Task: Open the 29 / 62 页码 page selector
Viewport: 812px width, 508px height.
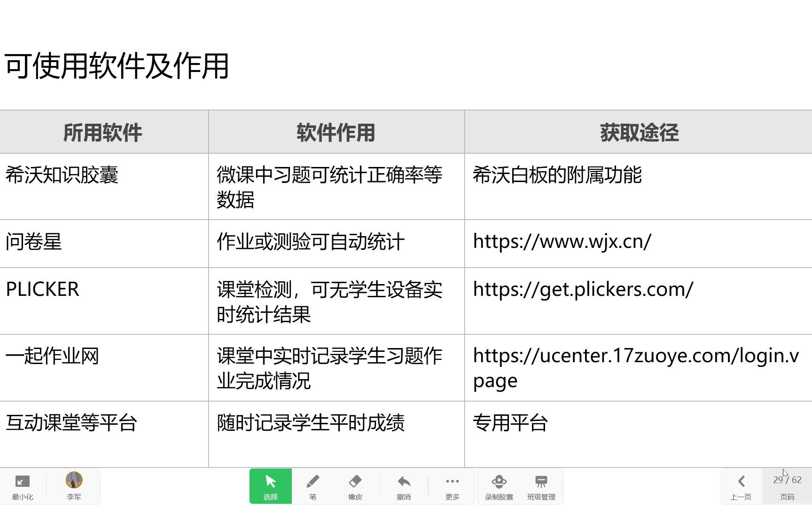Action: tap(787, 486)
